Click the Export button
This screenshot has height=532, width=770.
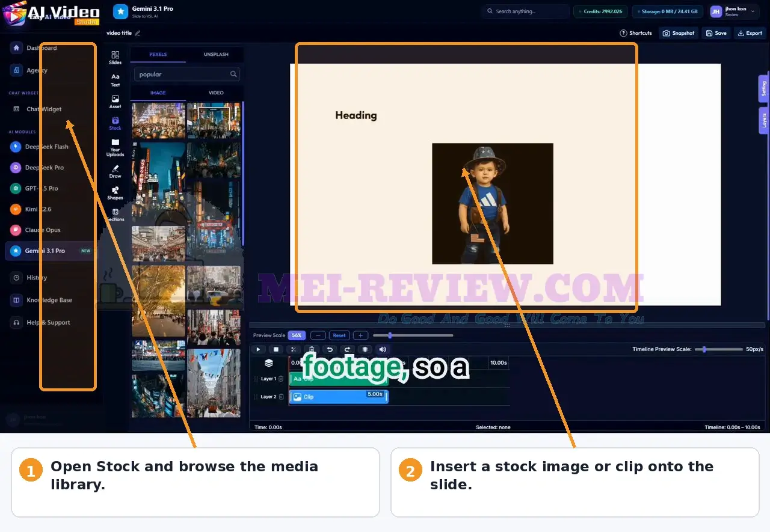[750, 33]
